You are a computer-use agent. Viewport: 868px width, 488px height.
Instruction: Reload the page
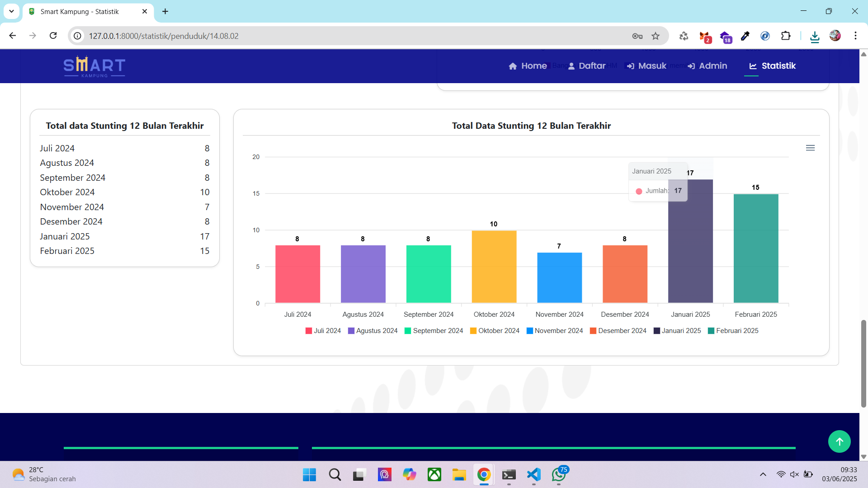point(53,36)
